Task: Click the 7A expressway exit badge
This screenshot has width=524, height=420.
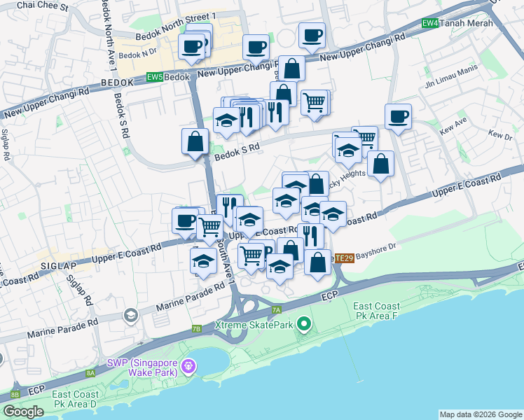Action: 277,310
